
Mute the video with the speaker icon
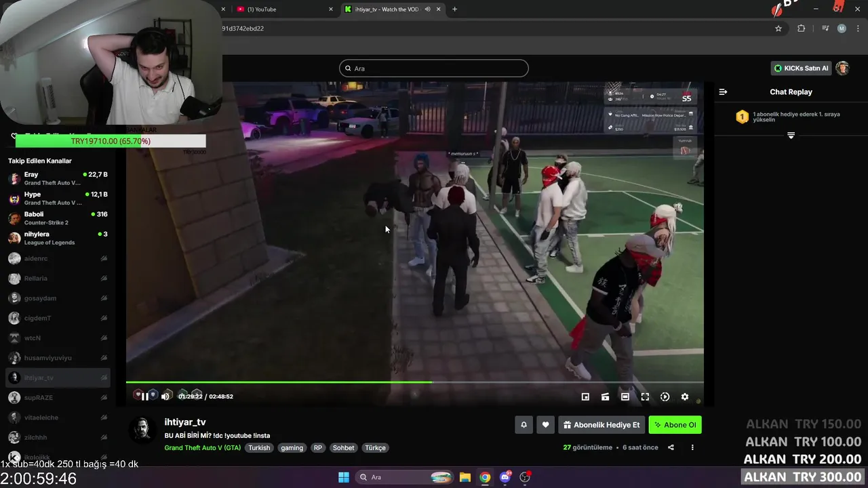(x=165, y=396)
